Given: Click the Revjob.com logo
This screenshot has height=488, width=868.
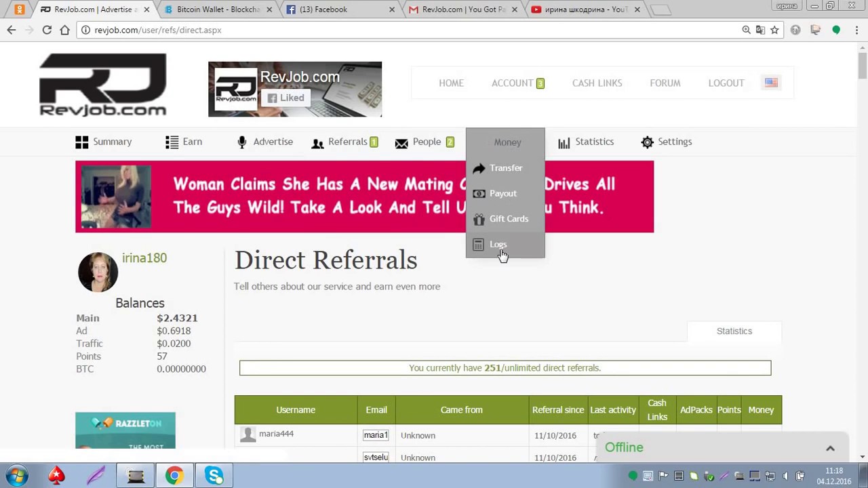Looking at the screenshot, I should [x=103, y=85].
